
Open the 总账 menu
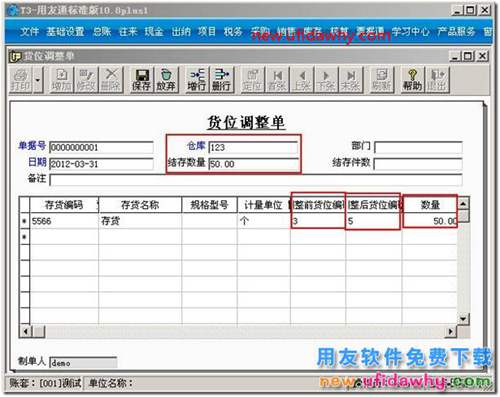pos(102,32)
